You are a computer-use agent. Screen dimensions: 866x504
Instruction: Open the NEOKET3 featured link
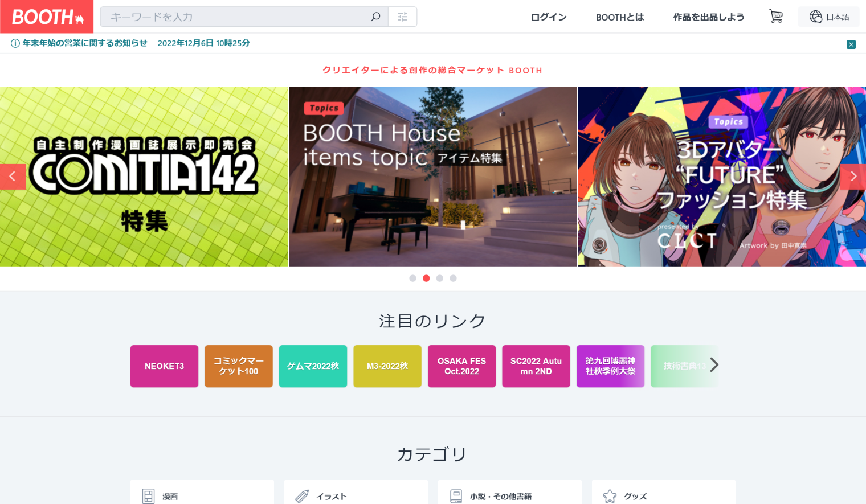tap(164, 366)
